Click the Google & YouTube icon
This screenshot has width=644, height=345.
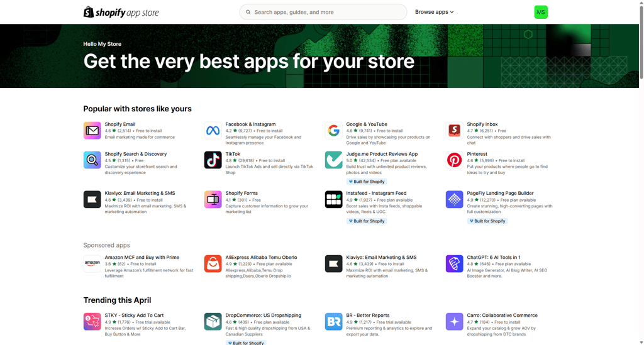pyautogui.click(x=333, y=131)
